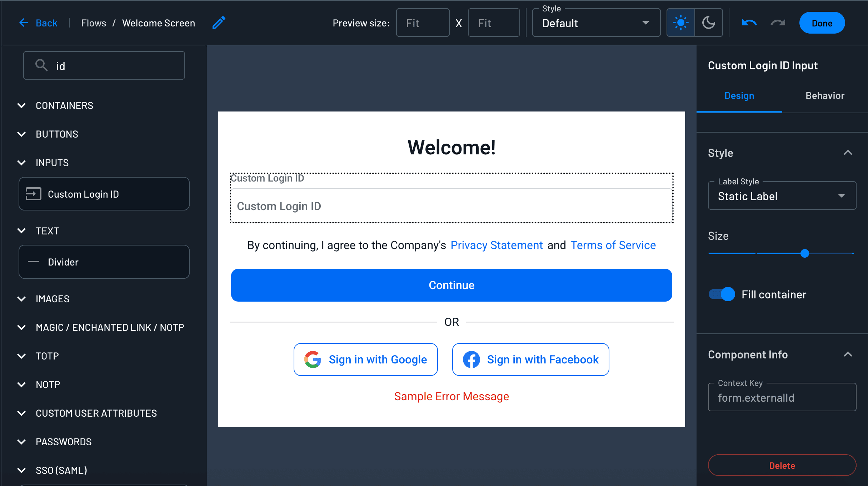The height and width of the screenshot is (486, 868).
Task: Open the Privacy Statement link
Action: coord(497,245)
